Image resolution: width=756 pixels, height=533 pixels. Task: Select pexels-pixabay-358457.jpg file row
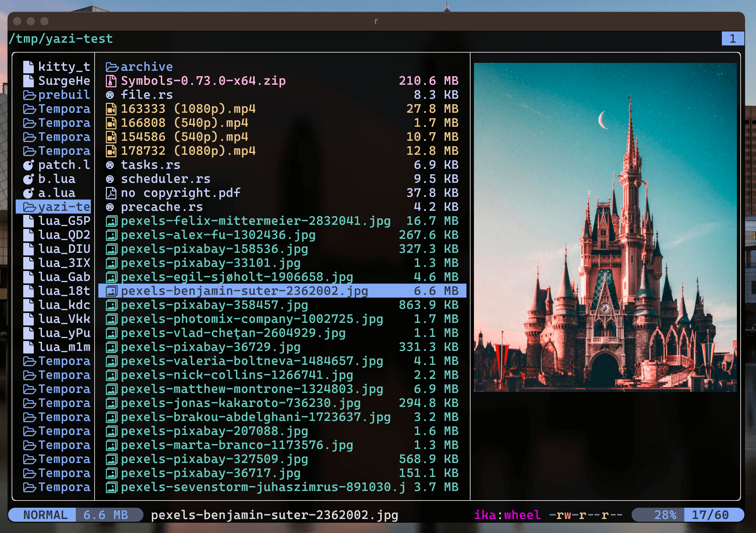(214, 305)
